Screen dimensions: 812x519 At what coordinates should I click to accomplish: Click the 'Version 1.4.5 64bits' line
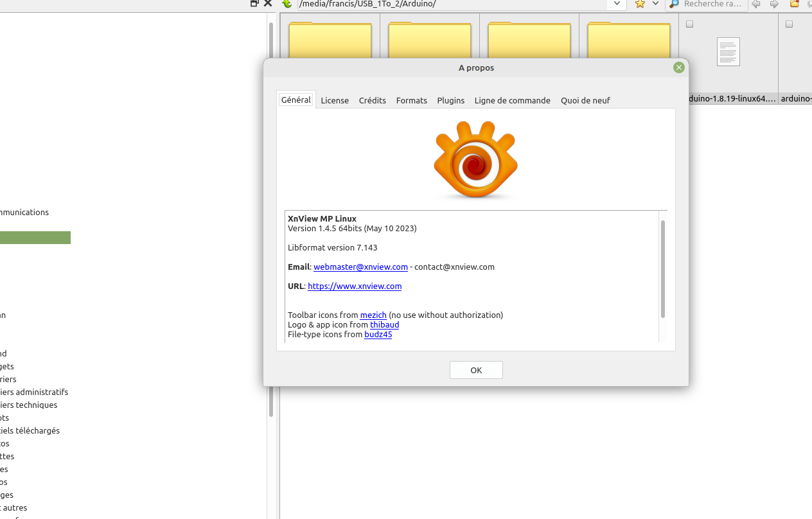[x=352, y=228]
